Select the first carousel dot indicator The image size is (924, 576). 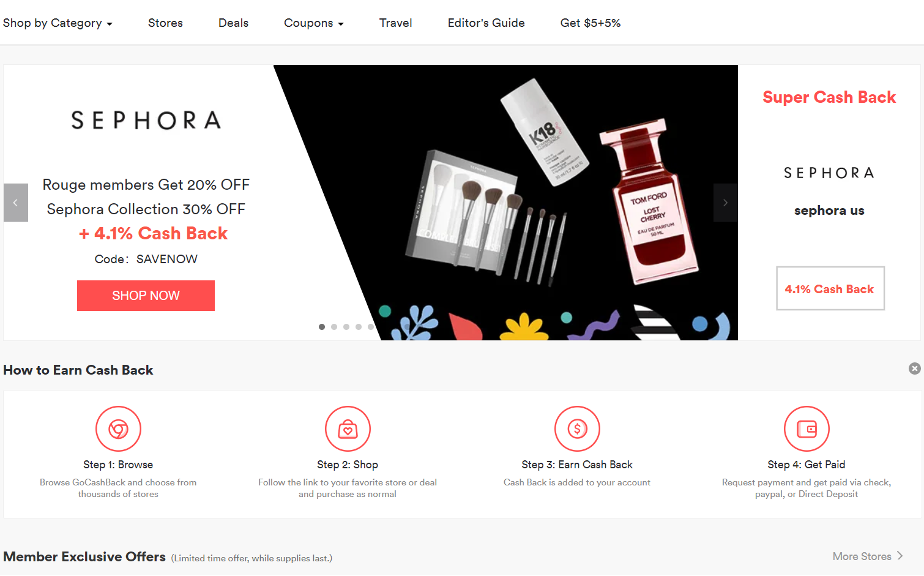click(322, 327)
